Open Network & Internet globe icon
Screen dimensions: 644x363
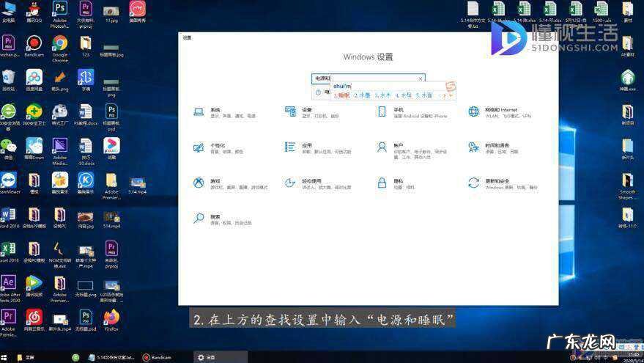[x=473, y=111]
